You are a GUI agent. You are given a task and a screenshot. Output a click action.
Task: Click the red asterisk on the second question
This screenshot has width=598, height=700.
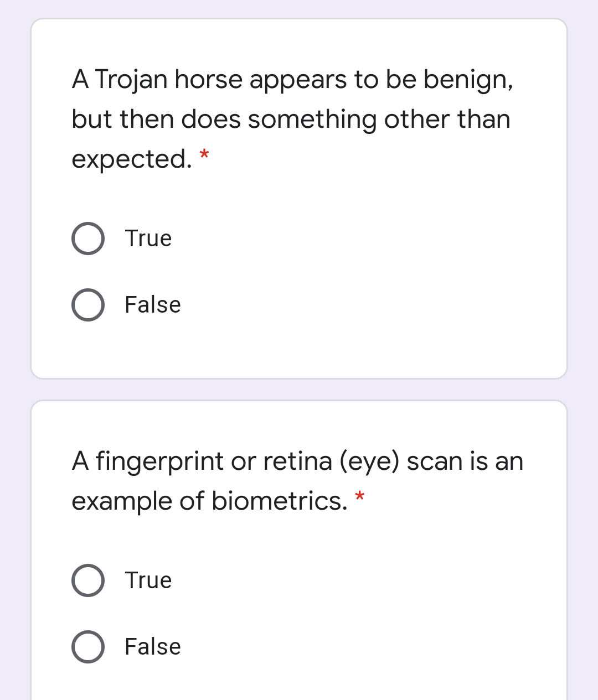click(x=359, y=497)
